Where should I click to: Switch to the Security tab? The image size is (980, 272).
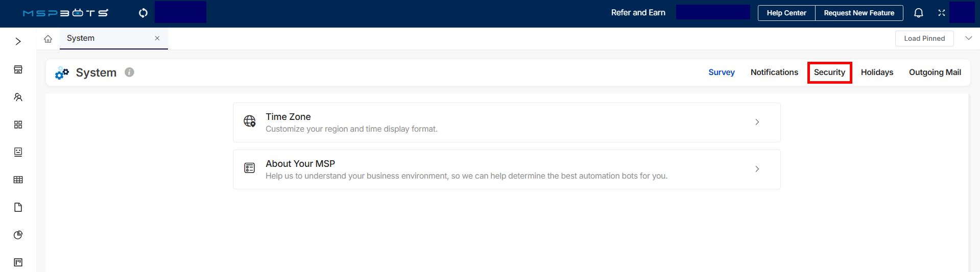829,72
